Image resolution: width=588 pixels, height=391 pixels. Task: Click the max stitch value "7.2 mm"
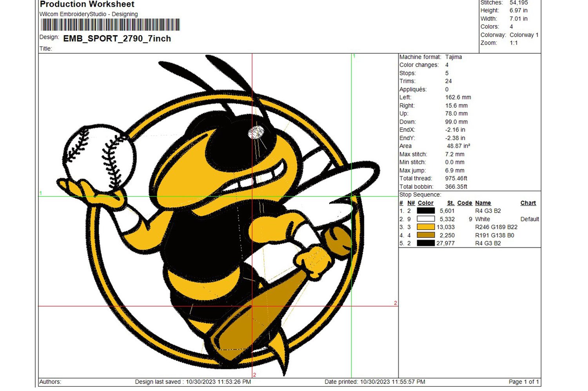point(455,154)
